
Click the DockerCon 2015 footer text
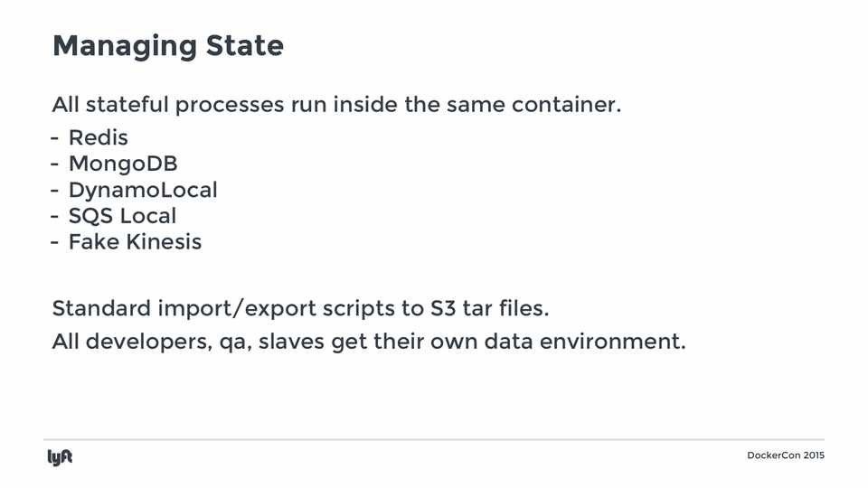(x=786, y=455)
